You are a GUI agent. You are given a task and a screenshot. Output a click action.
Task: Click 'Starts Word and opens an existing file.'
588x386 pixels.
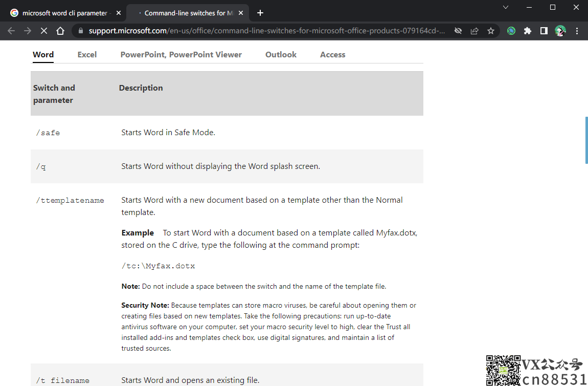[x=191, y=380]
